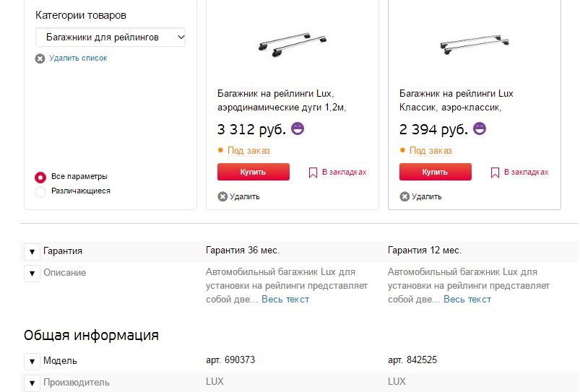Click bookmark icon for the 3 312 руб. product
The width and height of the screenshot is (580, 392).
coord(313,173)
